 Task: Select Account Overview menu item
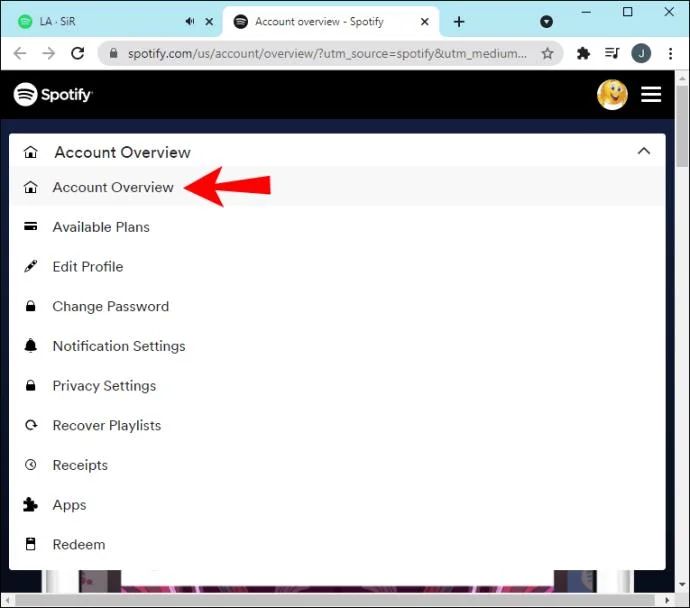[337, 187]
